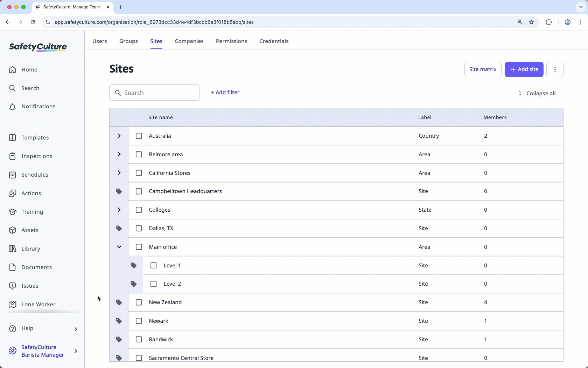Open the Permissions tab

click(x=231, y=41)
